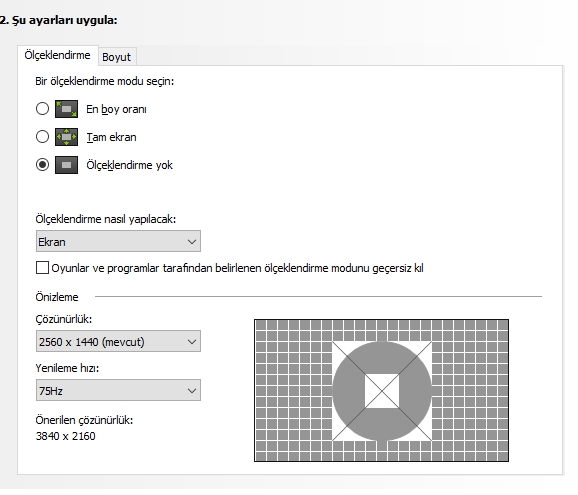
Task: Click the Oyunlar ve programlar checkbox label
Action: point(237,268)
